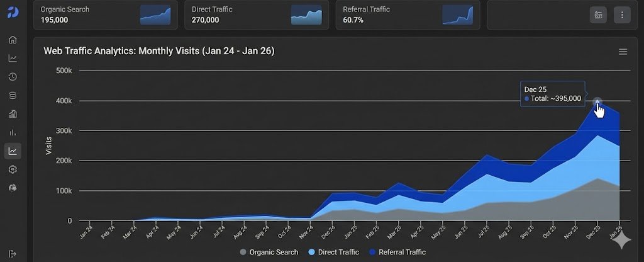644x262 pixels.
Task: Open Settings gear in the sidebar
Action: click(13, 169)
